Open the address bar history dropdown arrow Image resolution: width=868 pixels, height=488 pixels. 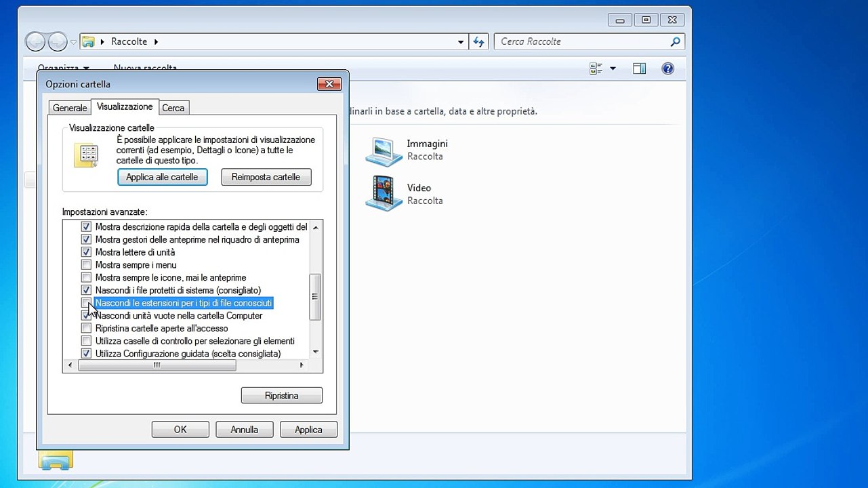point(461,42)
